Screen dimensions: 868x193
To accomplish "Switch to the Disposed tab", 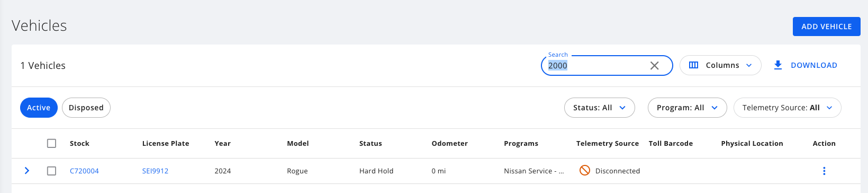I will 86,108.
